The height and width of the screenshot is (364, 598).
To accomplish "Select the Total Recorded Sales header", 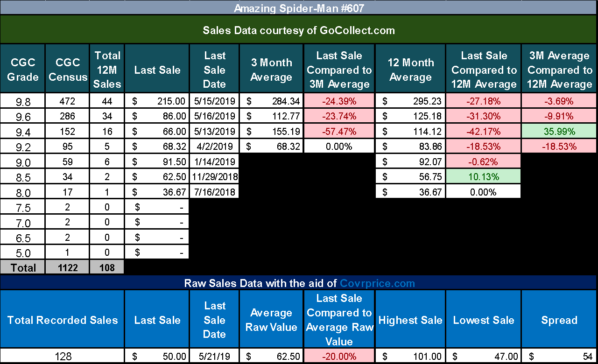I will click(63, 320).
